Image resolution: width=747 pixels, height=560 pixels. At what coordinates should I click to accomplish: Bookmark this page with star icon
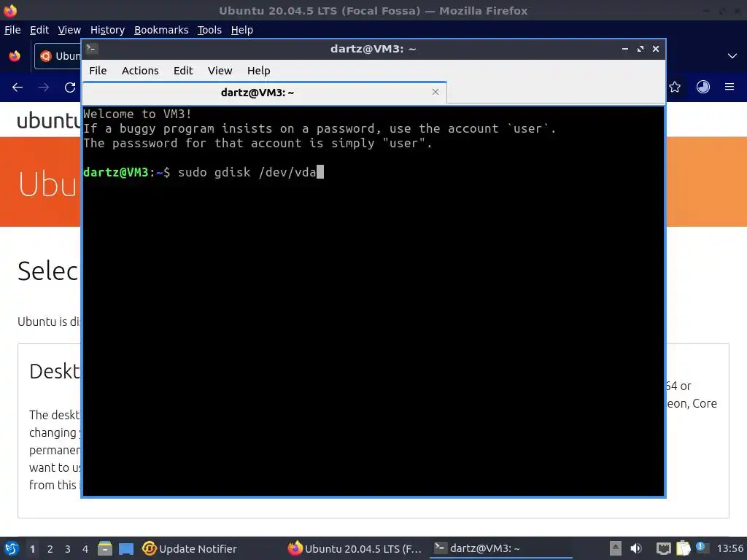tap(675, 87)
